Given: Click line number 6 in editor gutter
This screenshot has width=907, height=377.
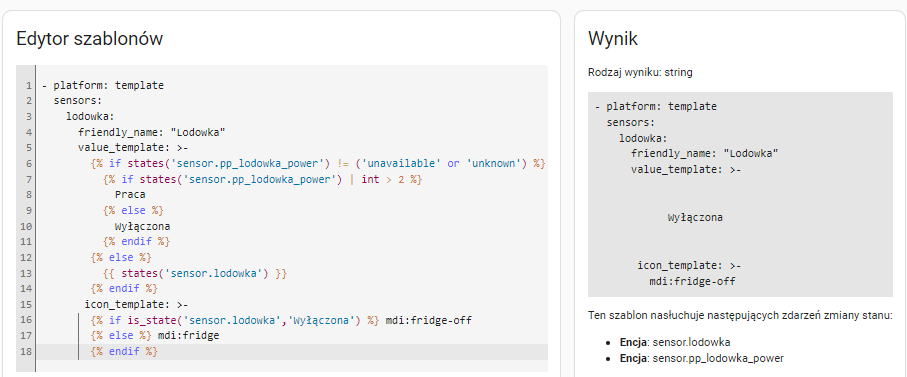Looking at the screenshot, I should pos(28,164).
